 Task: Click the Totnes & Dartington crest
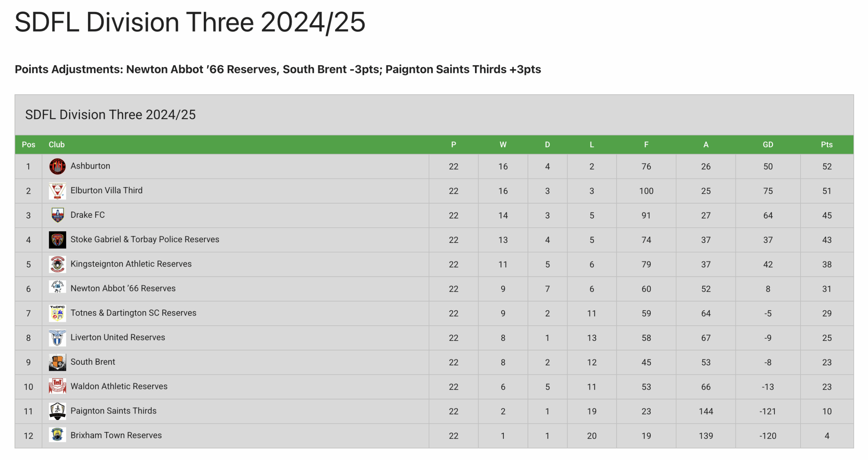pyautogui.click(x=57, y=313)
